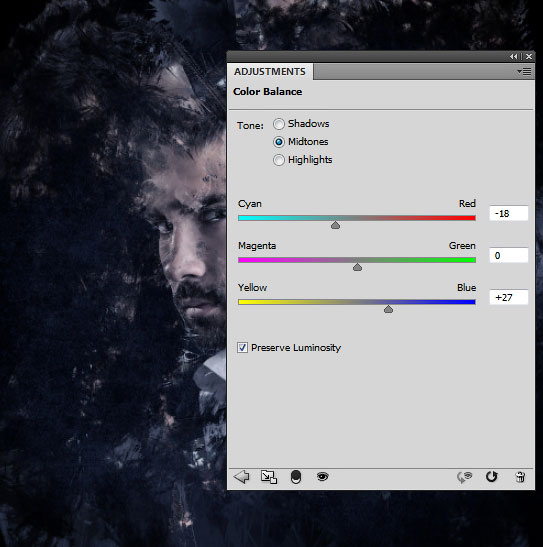
Task: Select the Midtones tone option
Action: pyautogui.click(x=279, y=142)
